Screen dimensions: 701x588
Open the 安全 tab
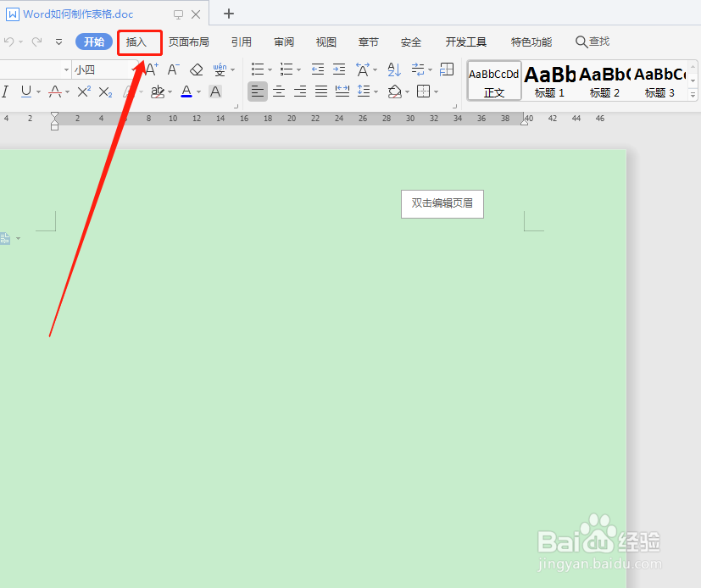(411, 42)
